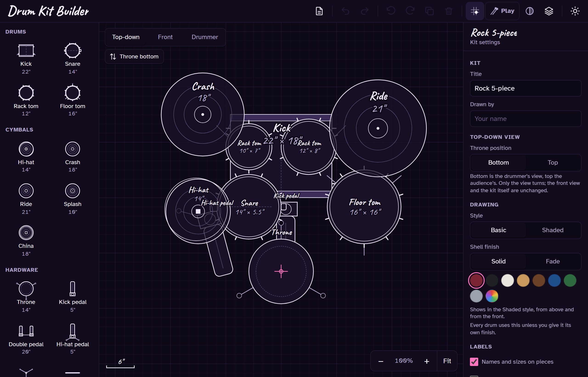Screen dimensions: 588x377
Task: Set throne position to Bottom
Action: coord(498,163)
